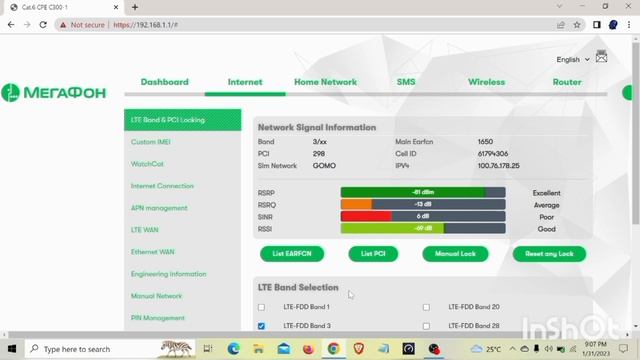
Task: Open Chrome three-dot menu
Action: pos(629,25)
